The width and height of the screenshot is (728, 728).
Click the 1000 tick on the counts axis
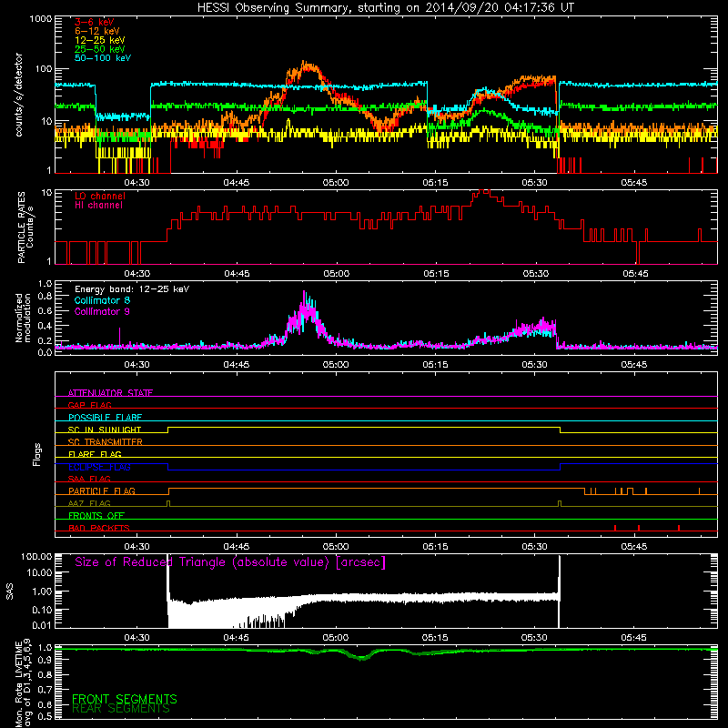(40, 19)
